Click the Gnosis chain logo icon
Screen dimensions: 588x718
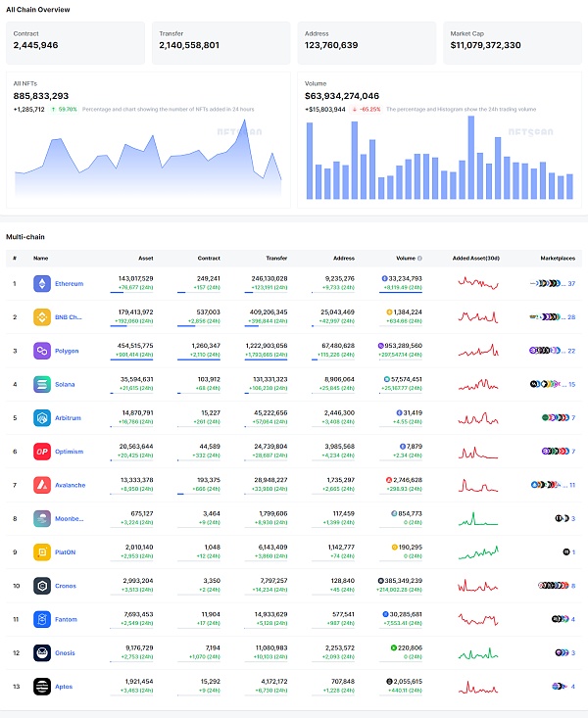click(x=42, y=653)
